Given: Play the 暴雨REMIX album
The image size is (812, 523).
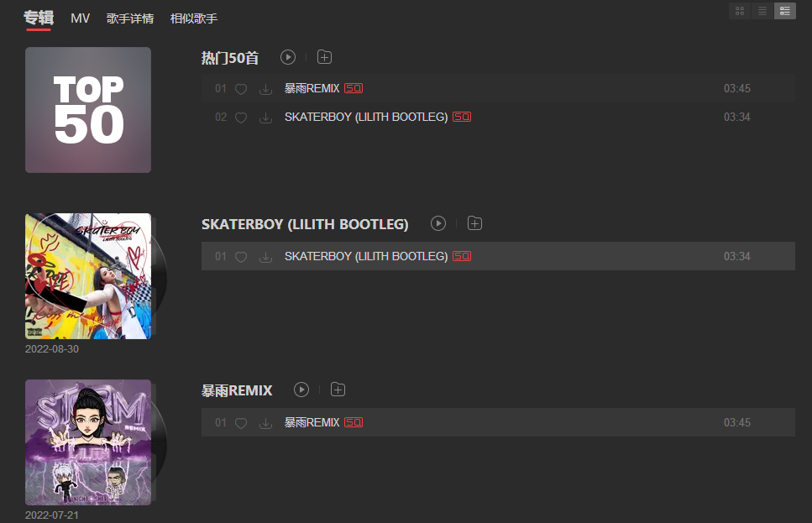Looking at the screenshot, I should click(301, 390).
